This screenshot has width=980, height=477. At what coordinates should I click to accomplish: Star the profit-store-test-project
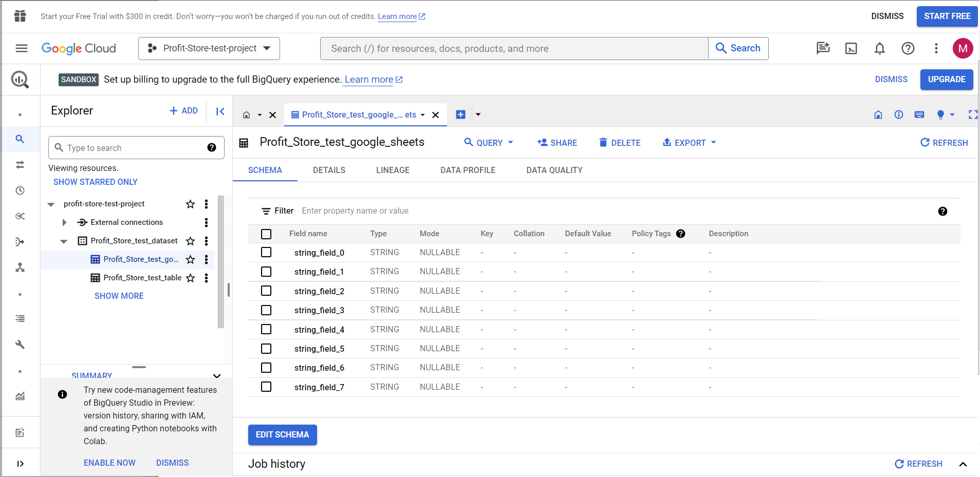190,204
